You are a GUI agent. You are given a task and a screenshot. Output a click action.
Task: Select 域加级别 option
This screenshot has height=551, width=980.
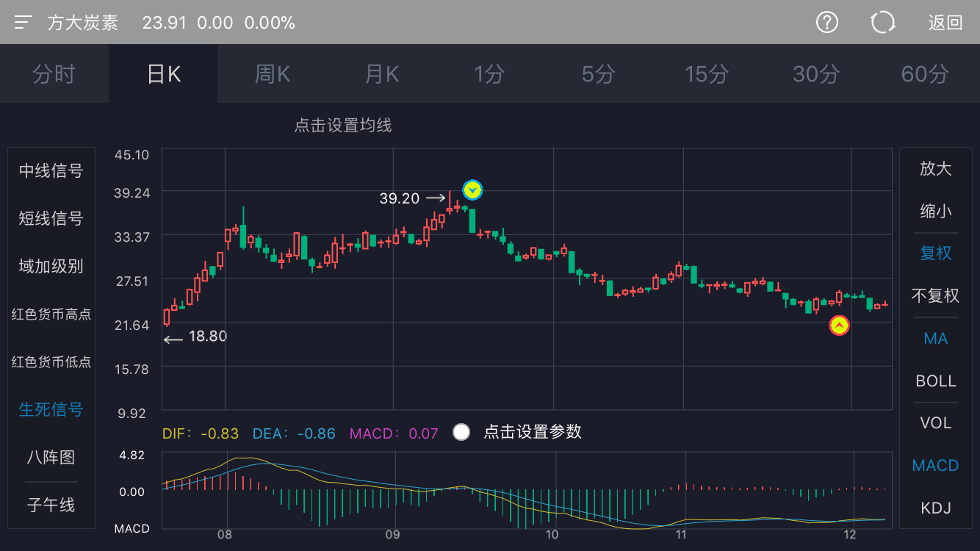coord(51,266)
